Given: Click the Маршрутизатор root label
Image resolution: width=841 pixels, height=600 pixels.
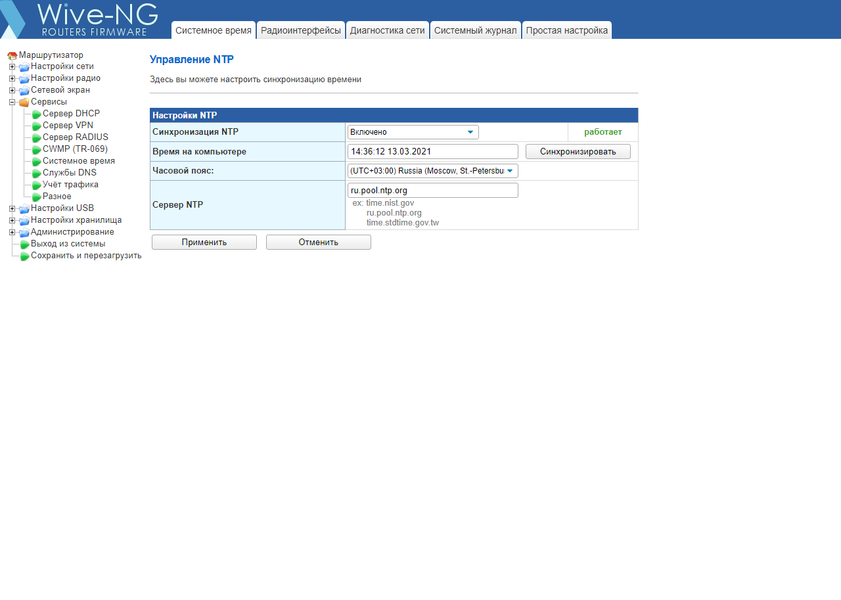Looking at the screenshot, I should (51, 55).
